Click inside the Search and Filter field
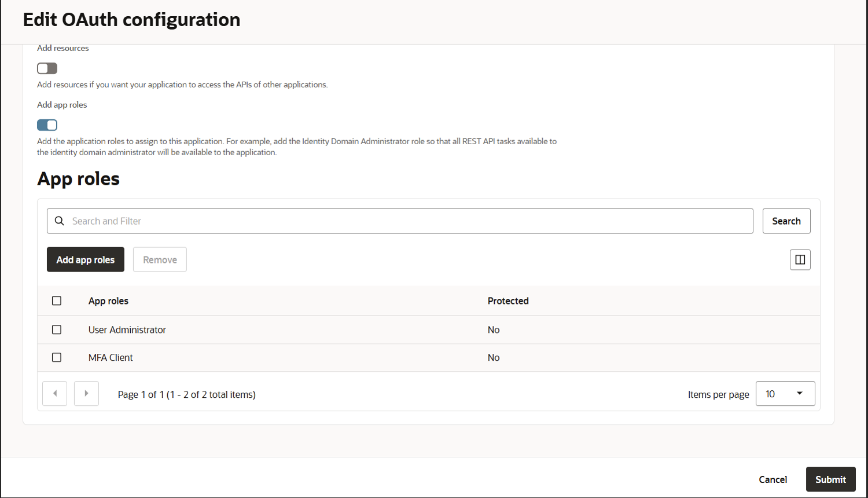 pos(347,221)
